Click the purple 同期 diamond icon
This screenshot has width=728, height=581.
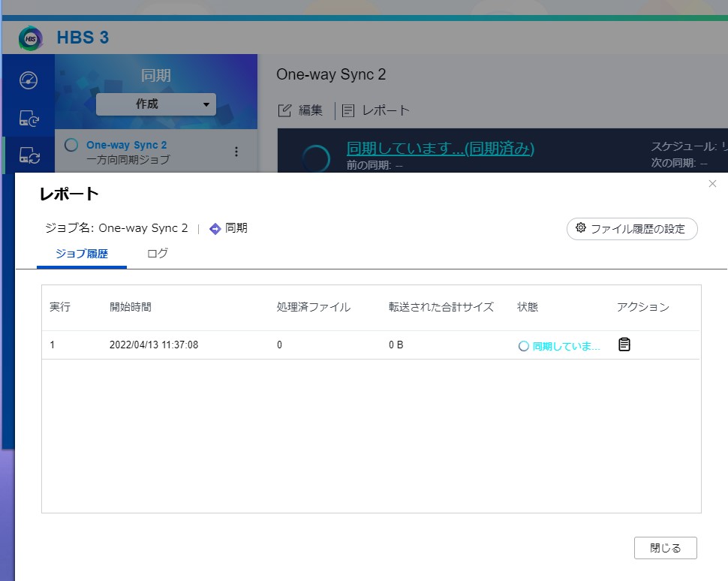point(215,229)
